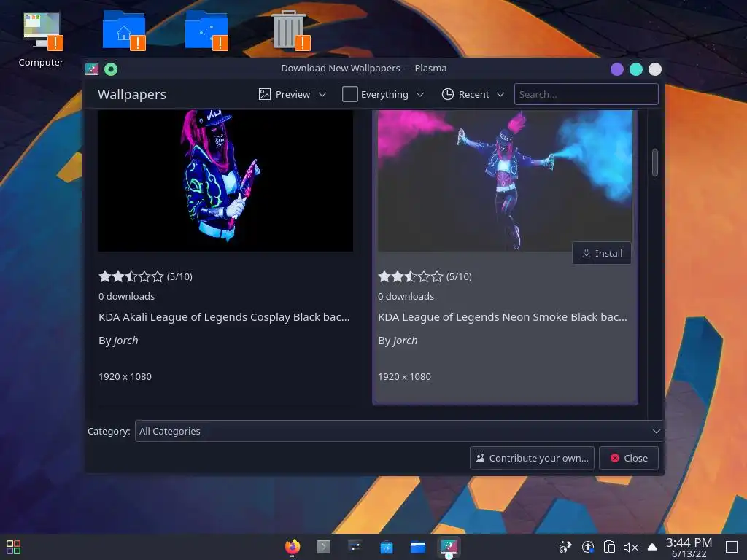Click the muted volume tray icon
The width and height of the screenshot is (747, 560).
631,547
